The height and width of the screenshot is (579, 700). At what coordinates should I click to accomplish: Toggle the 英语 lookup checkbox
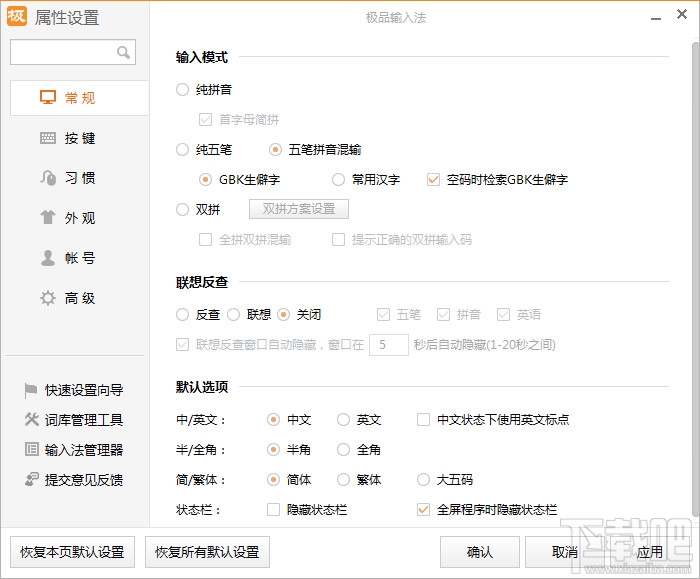tap(503, 315)
